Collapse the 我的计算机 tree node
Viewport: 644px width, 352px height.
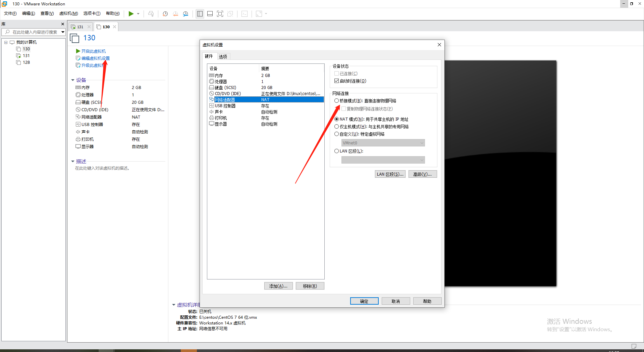(x=6, y=42)
